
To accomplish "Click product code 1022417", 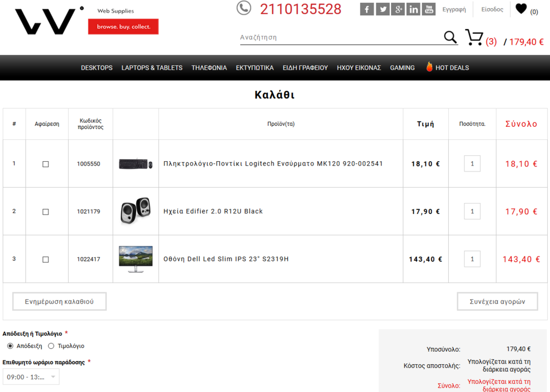I will pyautogui.click(x=88, y=259).
